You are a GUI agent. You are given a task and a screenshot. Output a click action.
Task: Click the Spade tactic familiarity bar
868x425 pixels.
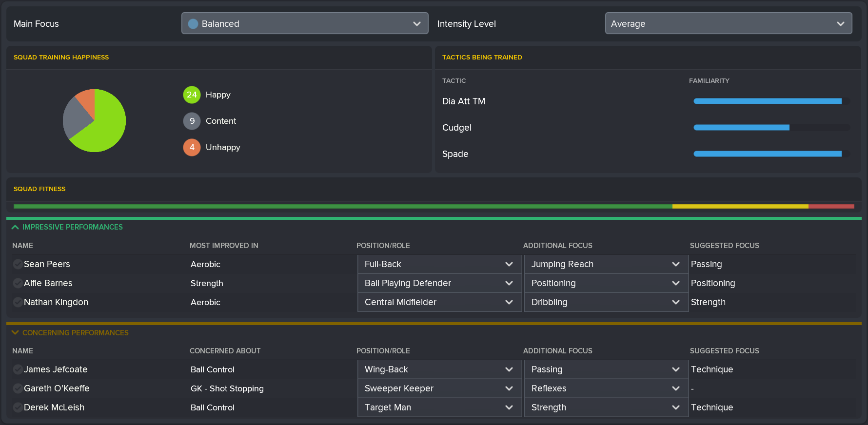[x=770, y=154]
